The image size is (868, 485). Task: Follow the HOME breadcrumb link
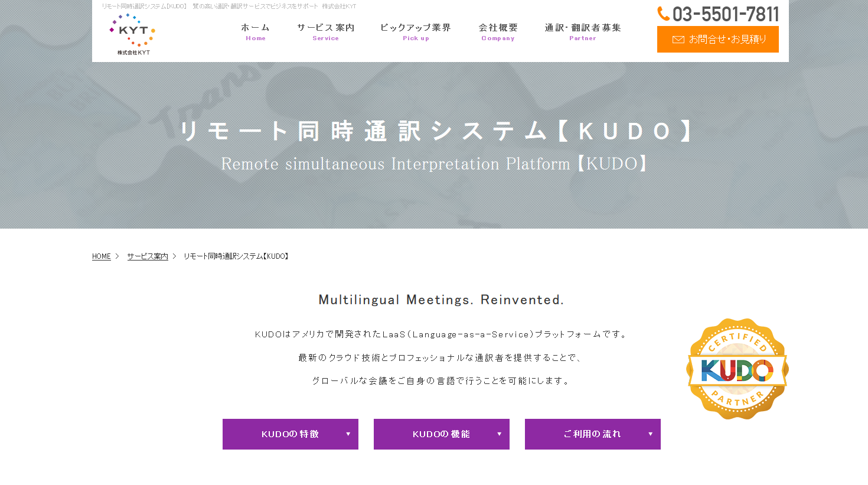click(x=102, y=256)
